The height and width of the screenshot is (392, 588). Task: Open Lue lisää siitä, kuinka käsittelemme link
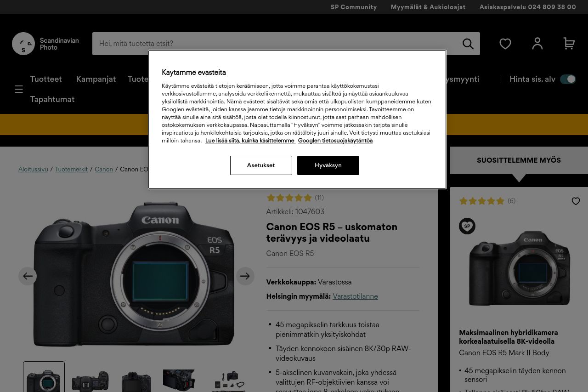pyautogui.click(x=250, y=141)
